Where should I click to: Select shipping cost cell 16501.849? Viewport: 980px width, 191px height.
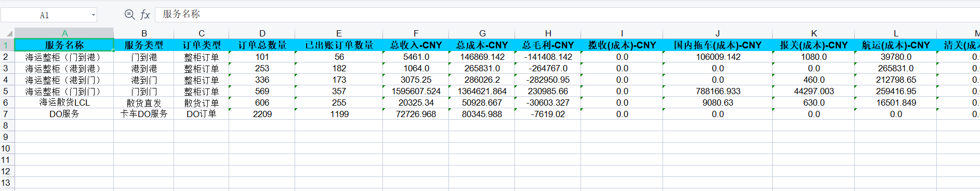click(896, 103)
